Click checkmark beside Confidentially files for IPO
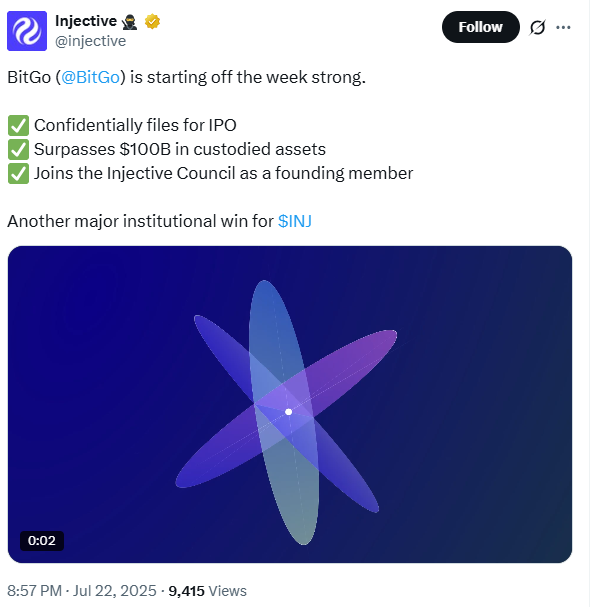Image resolution: width=599 pixels, height=607 pixels. click(x=18, y=125)
